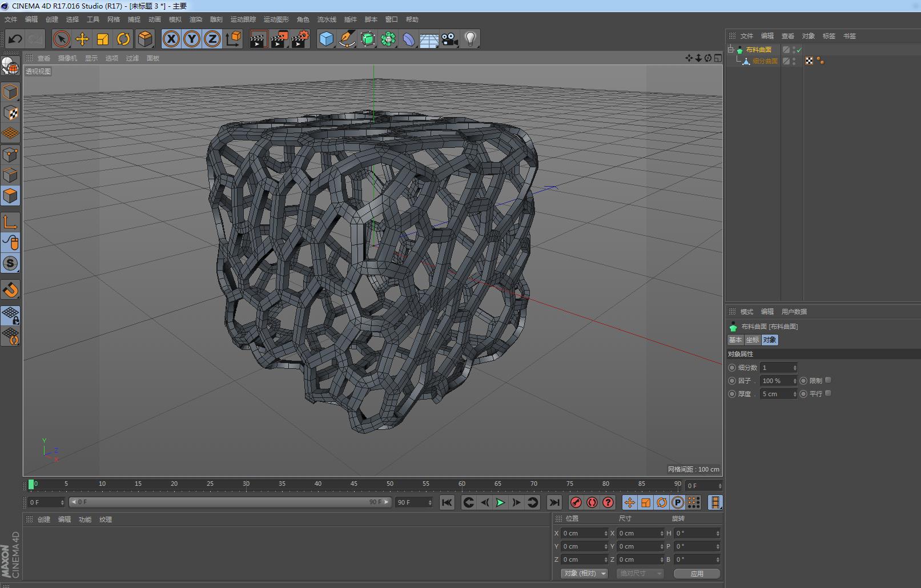Viewport: 921px width, 588px height.
Task: Enable the 平行 checkbox
Action: [x=828, y=393]
